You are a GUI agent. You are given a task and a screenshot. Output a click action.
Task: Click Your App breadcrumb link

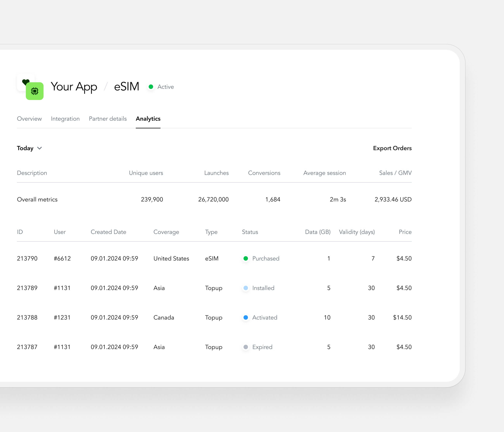[x=74, y=87]
